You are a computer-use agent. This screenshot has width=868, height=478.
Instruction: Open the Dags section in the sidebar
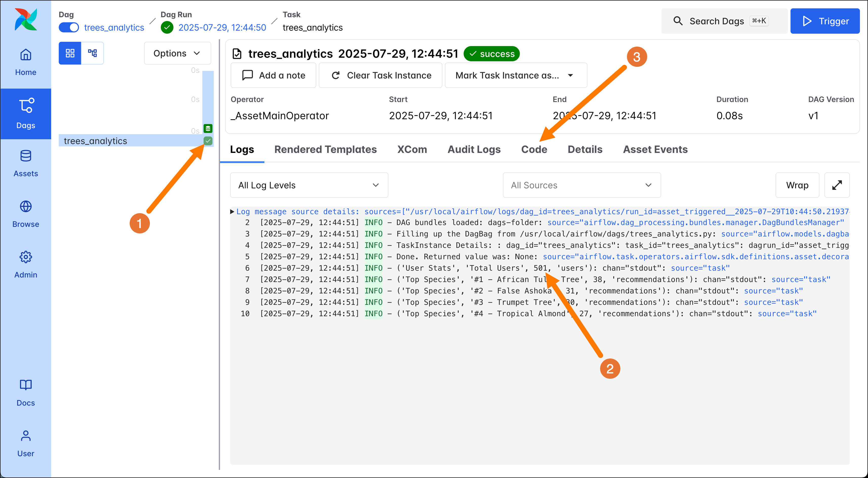[x=26, y=113]
